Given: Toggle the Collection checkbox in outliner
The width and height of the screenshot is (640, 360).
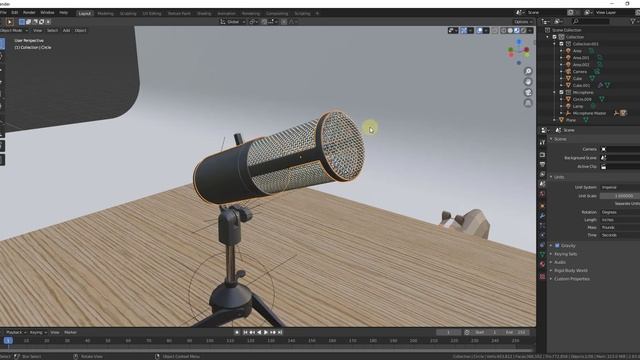Looking at the screenshot, I should [x=555, y=37].
